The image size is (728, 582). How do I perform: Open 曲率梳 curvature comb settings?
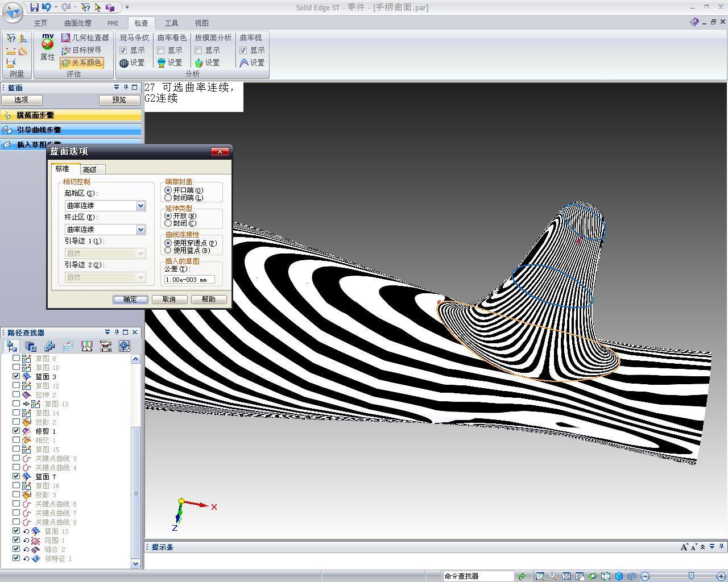pyautogui.click(x=252, y=63)
